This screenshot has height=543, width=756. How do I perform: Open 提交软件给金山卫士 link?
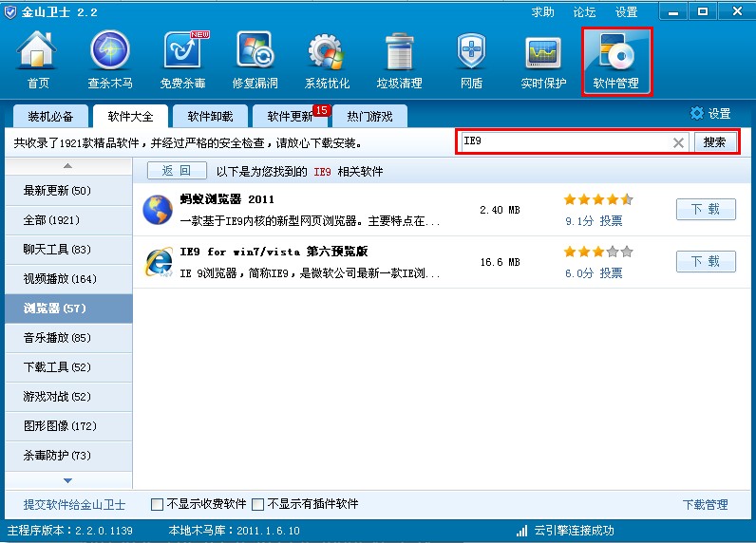click(74, 505)
